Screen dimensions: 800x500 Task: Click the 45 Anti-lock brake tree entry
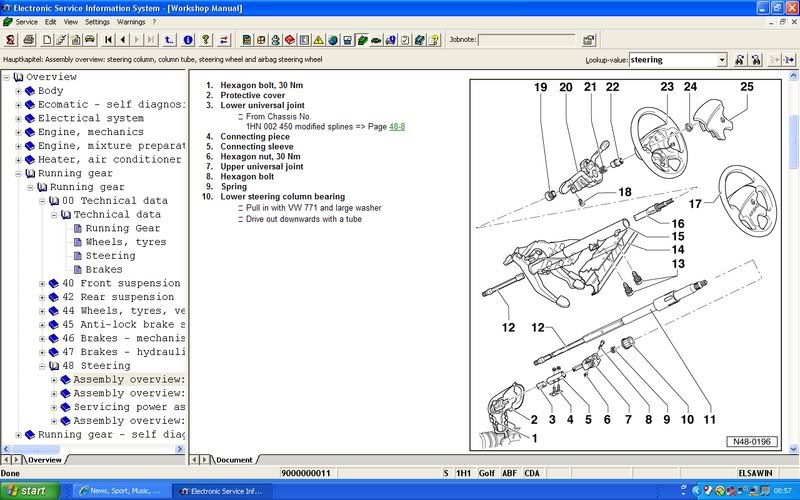coord(123,325)
